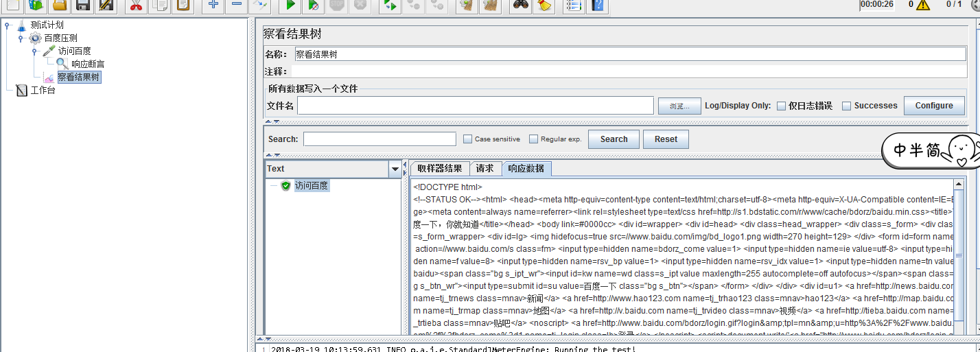This screenshot has height=352, width=980.
Task: Click the 文件名 input field
Action: pos(475,106)
